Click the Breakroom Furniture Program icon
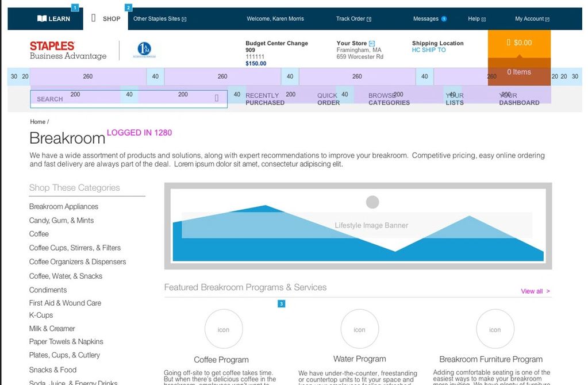Viewport: 588px width, 385px height. [495, 329]
